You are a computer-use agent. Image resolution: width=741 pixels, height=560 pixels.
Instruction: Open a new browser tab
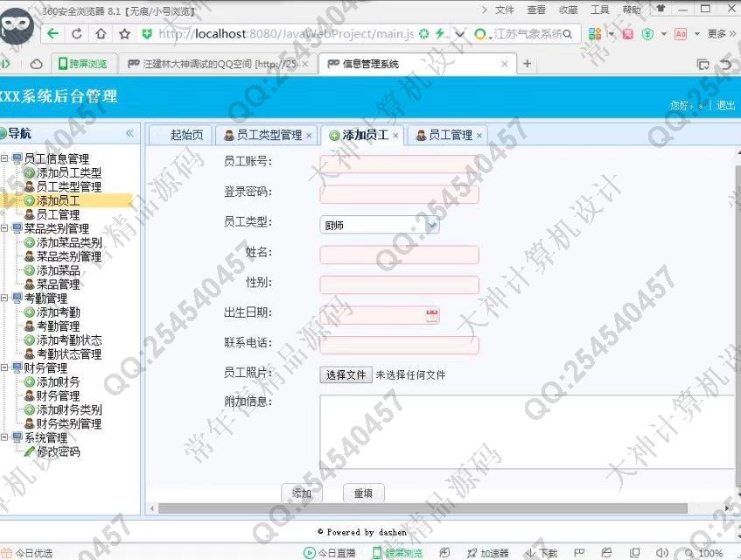point(527,64)
